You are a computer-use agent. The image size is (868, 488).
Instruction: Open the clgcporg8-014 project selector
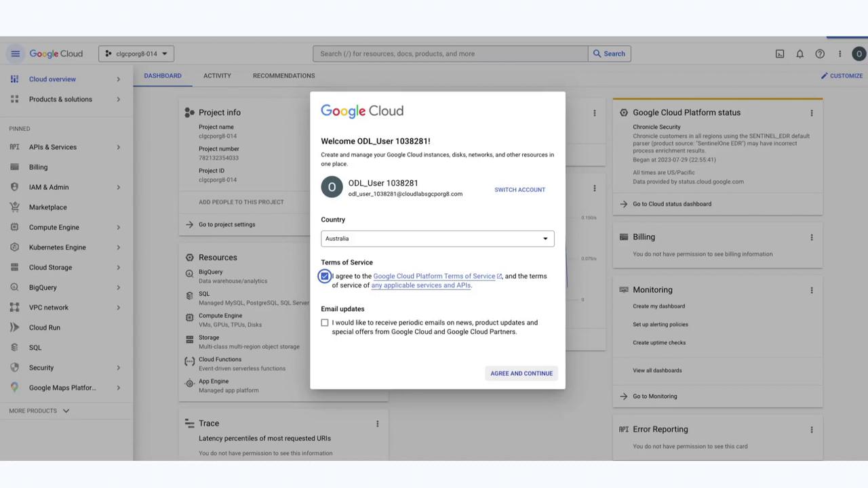pos(136,54)
